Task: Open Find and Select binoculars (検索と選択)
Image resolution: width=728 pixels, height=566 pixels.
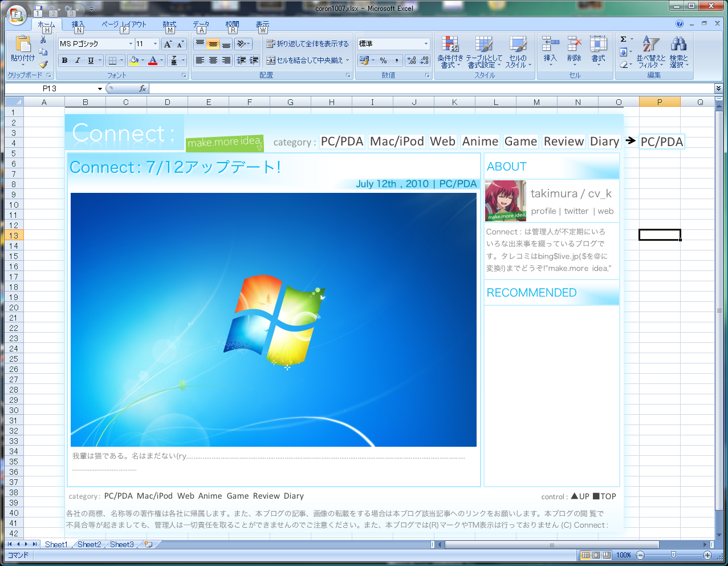Action: (679, 51)
